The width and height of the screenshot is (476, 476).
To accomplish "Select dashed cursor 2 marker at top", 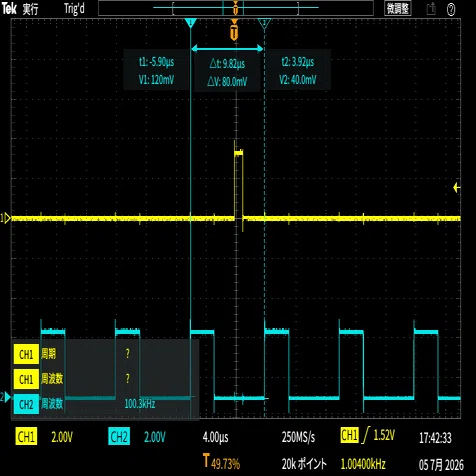I will [x=264, y=23].
